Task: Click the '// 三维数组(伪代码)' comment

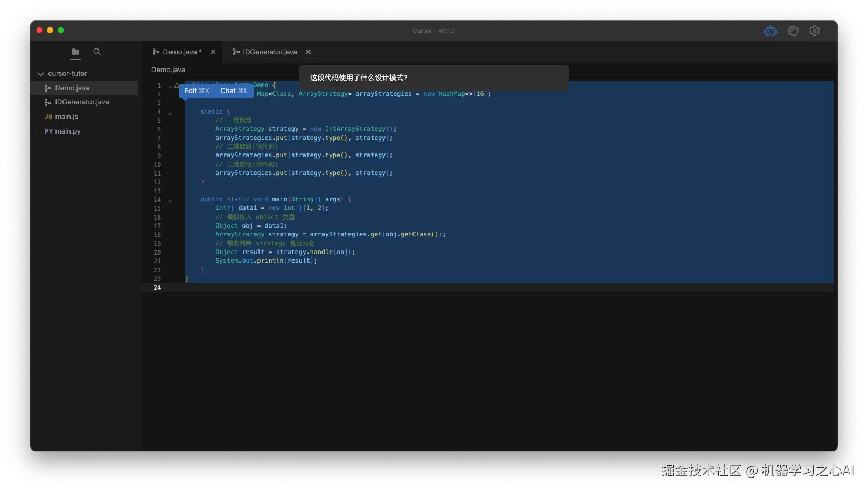Action: point(247,164)
